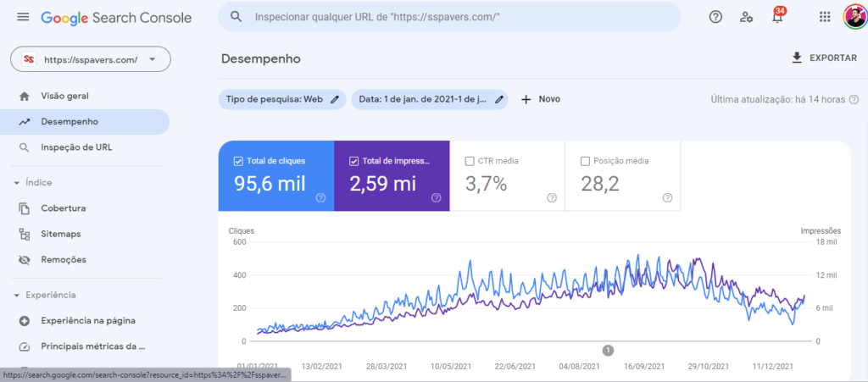The width and height of the screenshot is (868, 382).
Task: Collapse the Índice section
Action: 17,182
